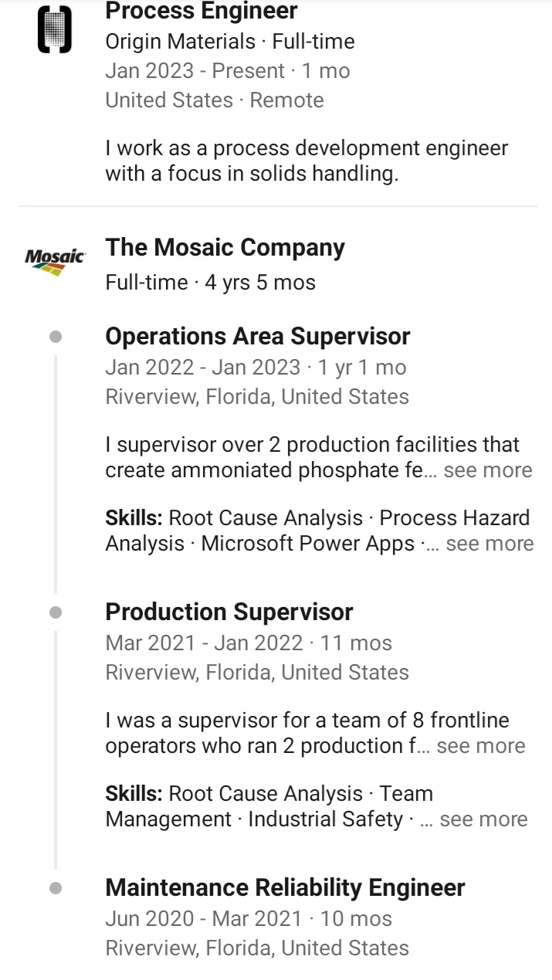Tap the process development engineer description text

point(306,161)
